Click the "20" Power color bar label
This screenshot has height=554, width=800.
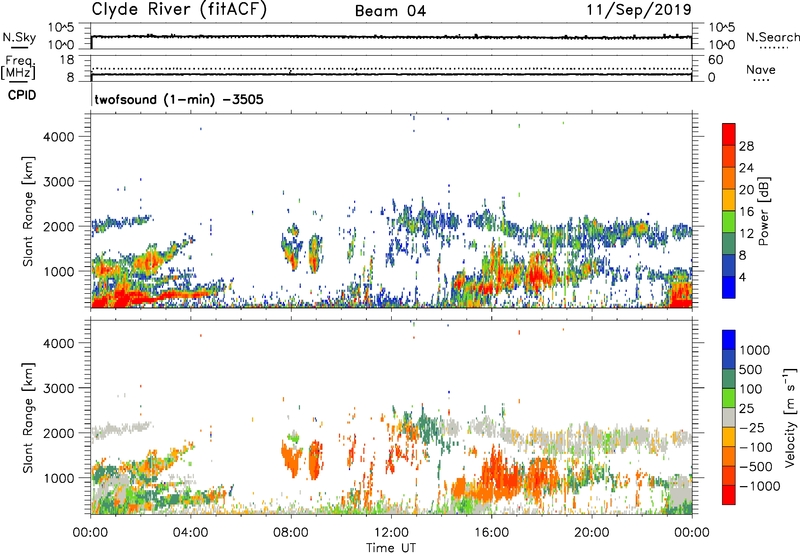click(x=746, y=190)
